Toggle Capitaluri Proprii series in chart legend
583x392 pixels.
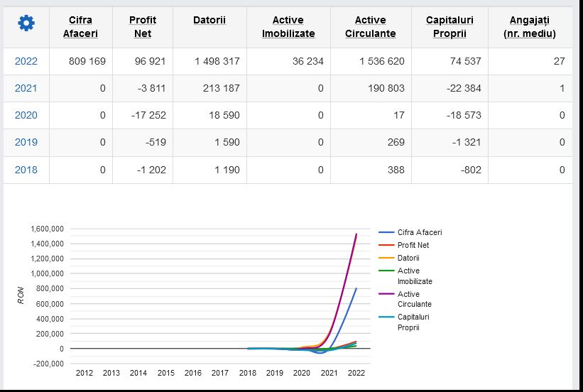pos(404,322)
